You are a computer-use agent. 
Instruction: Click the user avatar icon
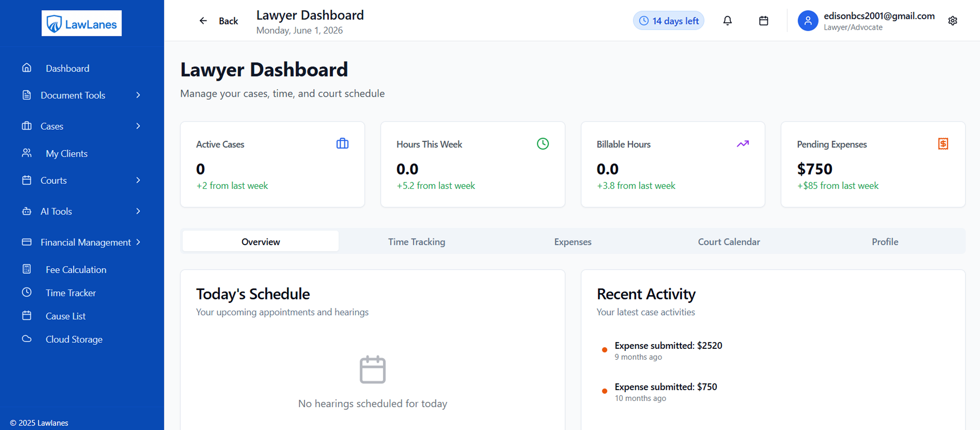pyautogui.click(x=808, y=21)
